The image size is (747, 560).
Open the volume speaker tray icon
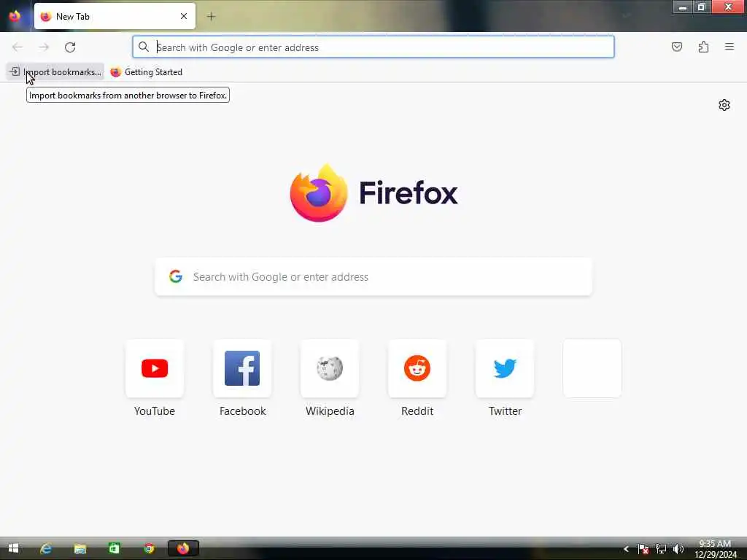point(678,549)
